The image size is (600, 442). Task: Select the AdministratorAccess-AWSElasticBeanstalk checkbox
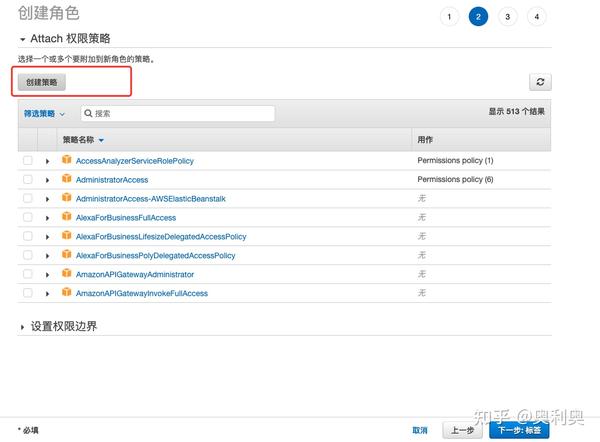28,198
